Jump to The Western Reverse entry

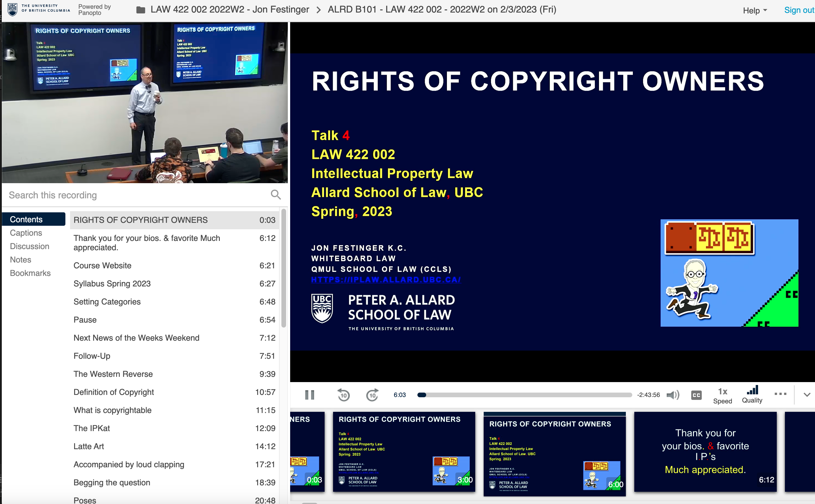pyautogui.click(x=175, y=374)
